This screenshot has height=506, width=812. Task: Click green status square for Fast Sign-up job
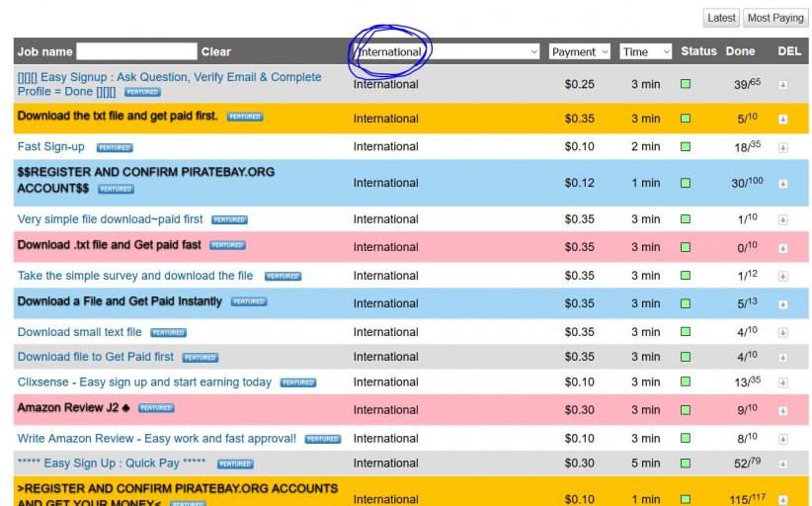tap(686, 147)
